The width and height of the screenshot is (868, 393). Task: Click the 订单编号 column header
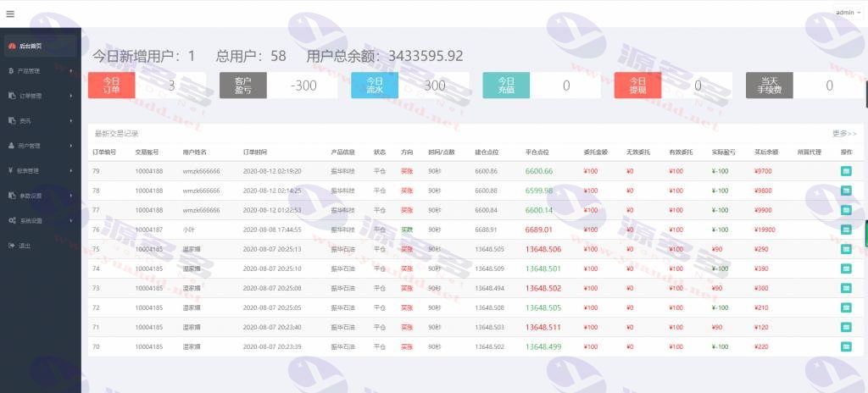(104, 152)
